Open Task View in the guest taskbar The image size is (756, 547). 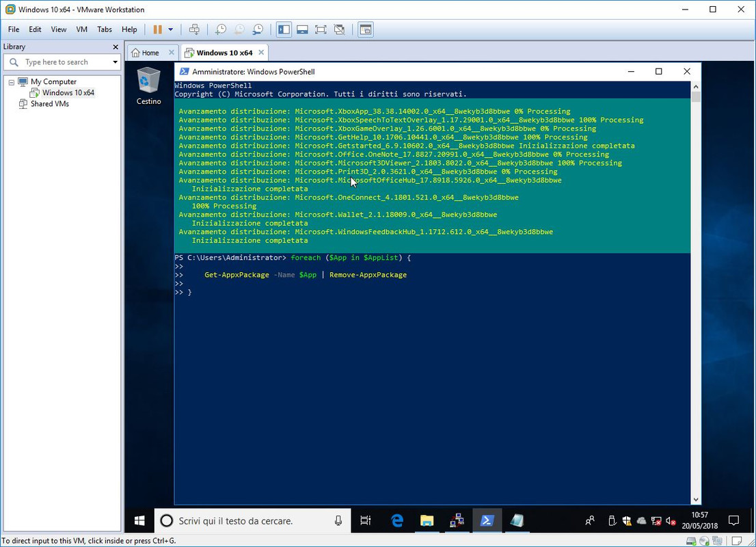coord(366,520)
